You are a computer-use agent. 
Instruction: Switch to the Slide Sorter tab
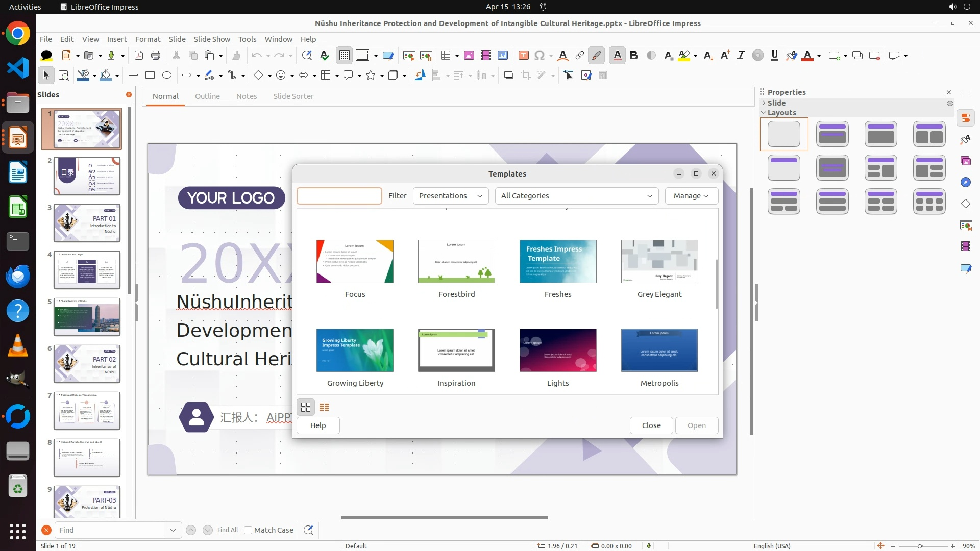[293, 96]
